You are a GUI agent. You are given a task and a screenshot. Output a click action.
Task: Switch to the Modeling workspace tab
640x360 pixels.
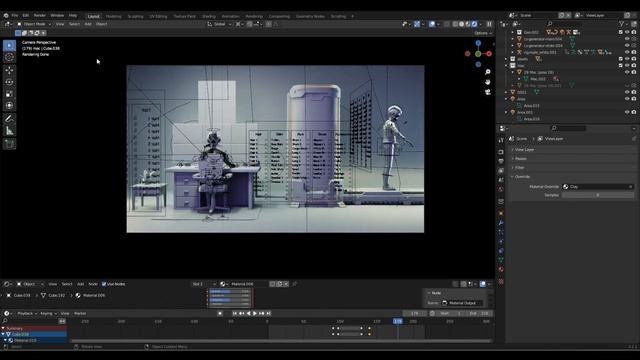[x=113, y=16]
